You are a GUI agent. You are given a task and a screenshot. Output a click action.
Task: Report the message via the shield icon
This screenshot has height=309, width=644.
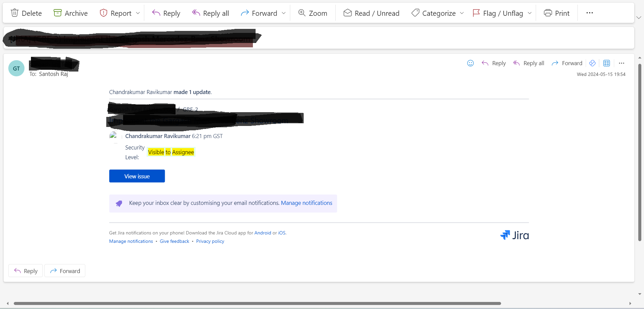pos(116,13)
